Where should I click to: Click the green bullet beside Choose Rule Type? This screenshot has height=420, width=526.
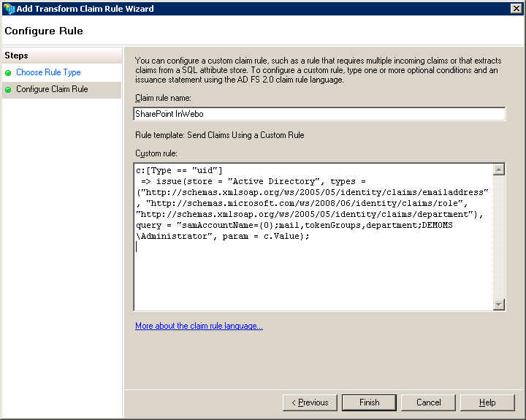point(8,73)
